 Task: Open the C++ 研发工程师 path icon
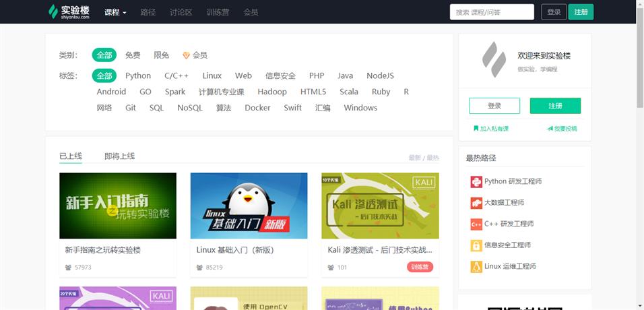point(476,224)
